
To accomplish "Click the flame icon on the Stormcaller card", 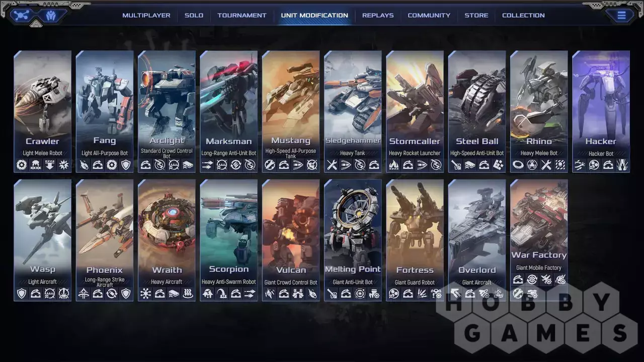I will 394,165.
